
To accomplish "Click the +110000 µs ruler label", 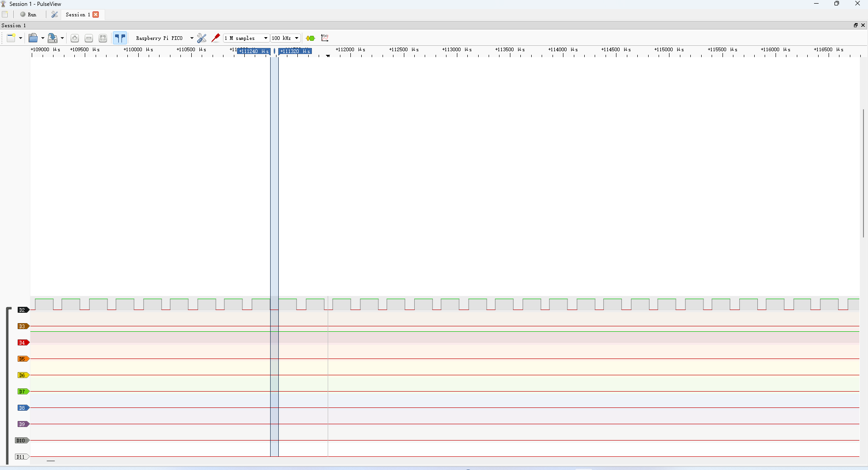I will (138, 49).
